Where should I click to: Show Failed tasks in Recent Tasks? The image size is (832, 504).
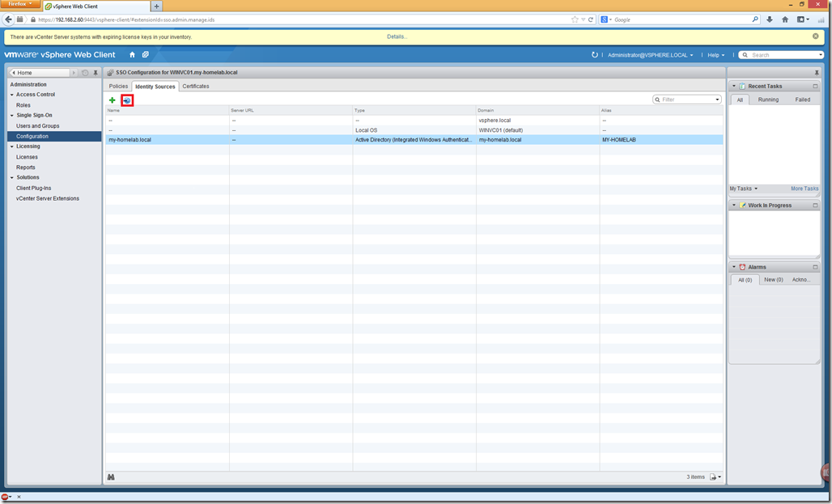(802, 100)
